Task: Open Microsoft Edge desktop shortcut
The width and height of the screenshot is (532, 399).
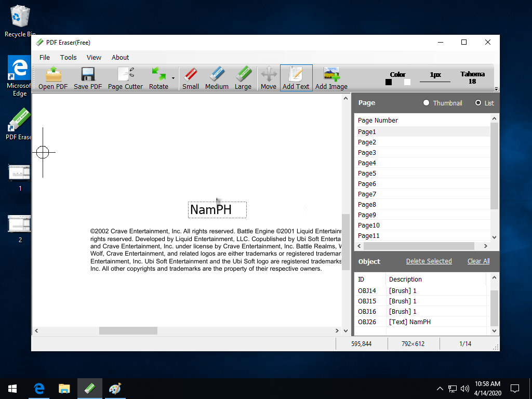Action: pyautogui.click(x=19, y=76)
